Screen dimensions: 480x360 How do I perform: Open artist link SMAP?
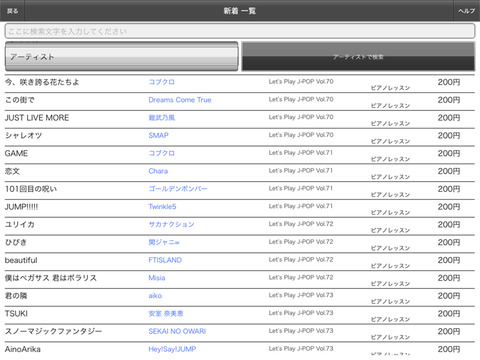[158, 135]
